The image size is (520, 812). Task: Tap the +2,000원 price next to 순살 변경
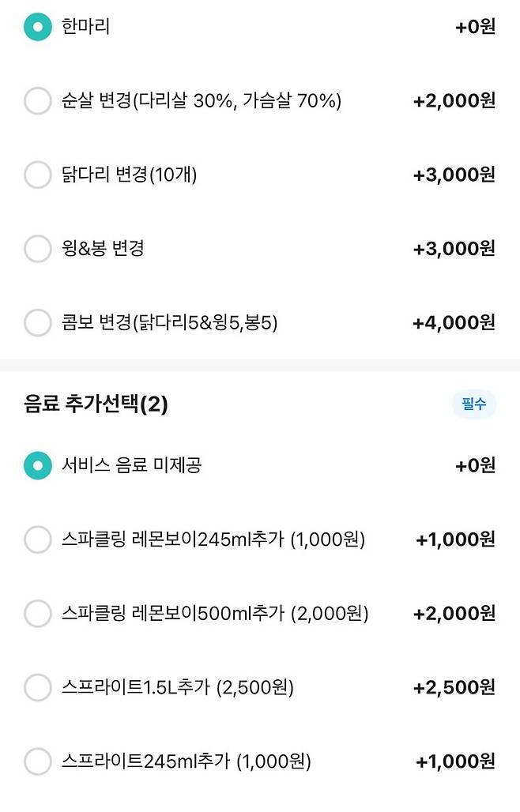click(x=454, y=101)
